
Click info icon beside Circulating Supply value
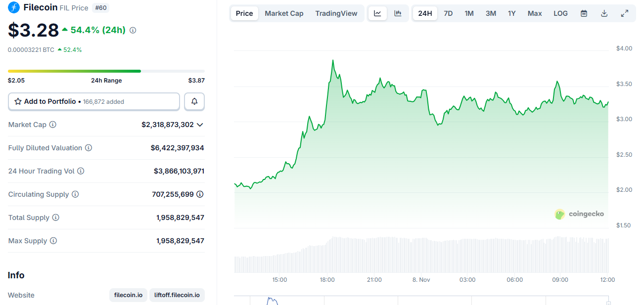(x=200, y=194)
